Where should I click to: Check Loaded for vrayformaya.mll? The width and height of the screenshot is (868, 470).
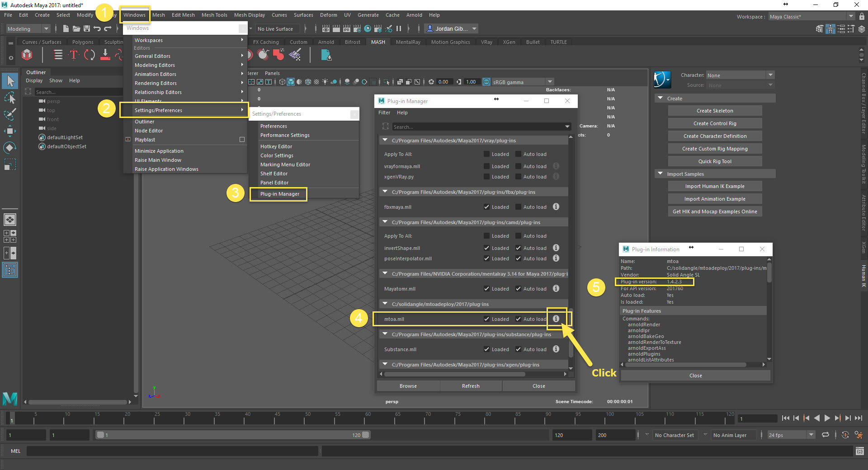click(487, 166)
